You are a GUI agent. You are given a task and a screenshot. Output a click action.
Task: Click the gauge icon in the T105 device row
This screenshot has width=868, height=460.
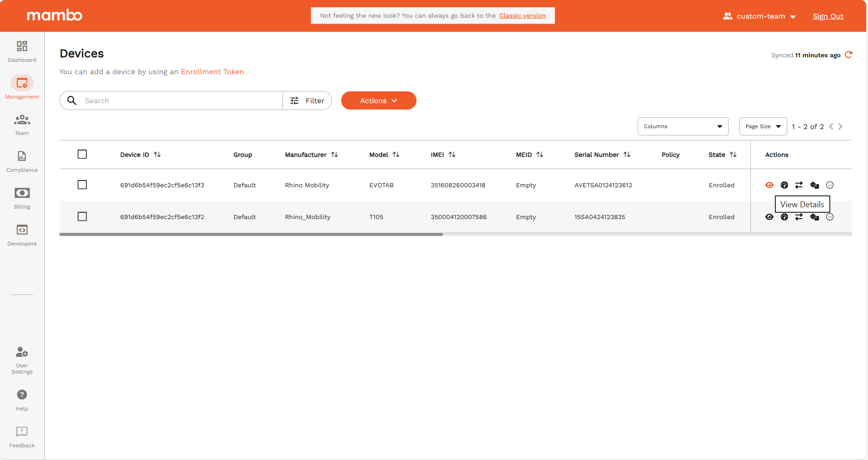(784, 217)
